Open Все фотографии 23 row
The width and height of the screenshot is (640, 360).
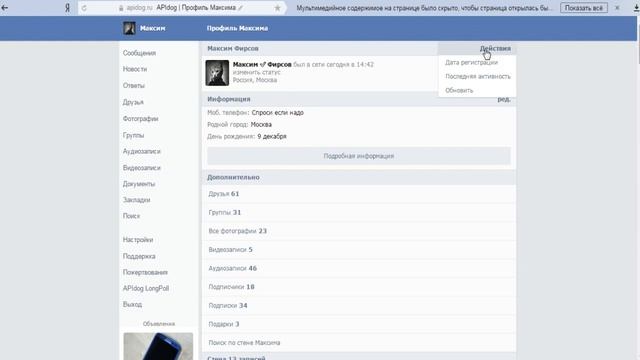pyautogui.click(x=359, y=231)
